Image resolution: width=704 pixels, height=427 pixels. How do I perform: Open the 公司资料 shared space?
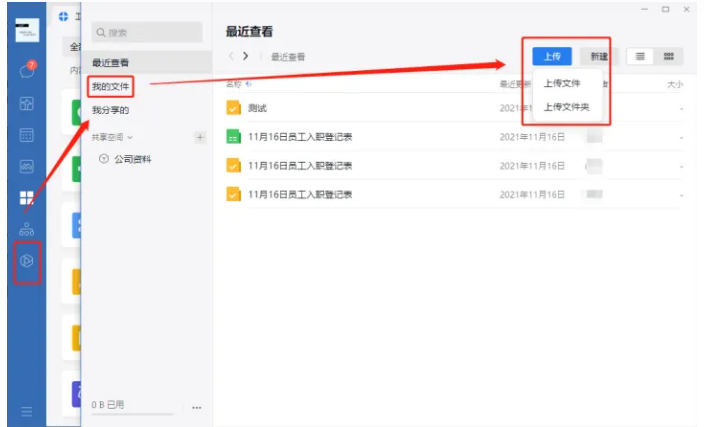(x=125, y=159)
